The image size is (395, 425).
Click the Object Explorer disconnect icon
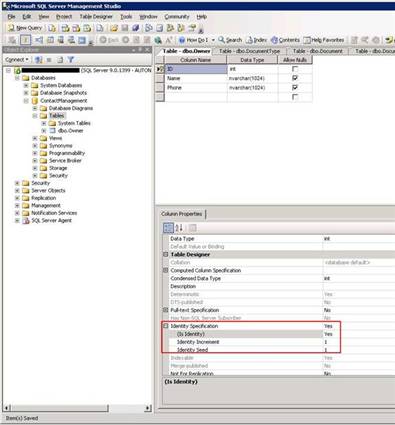pyautogui.click(x=38, y=60)
